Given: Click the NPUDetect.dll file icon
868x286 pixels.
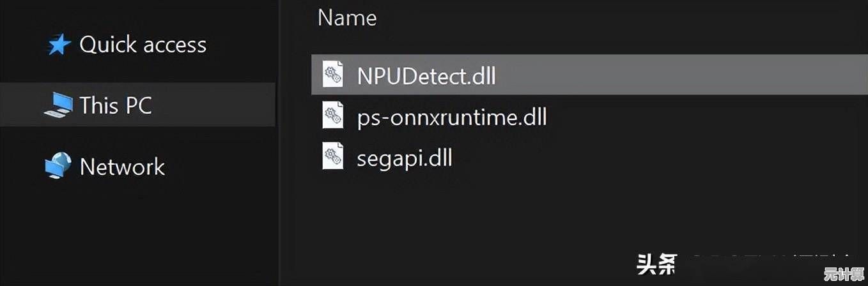Looking at the screenshot, I should (333, 76).
